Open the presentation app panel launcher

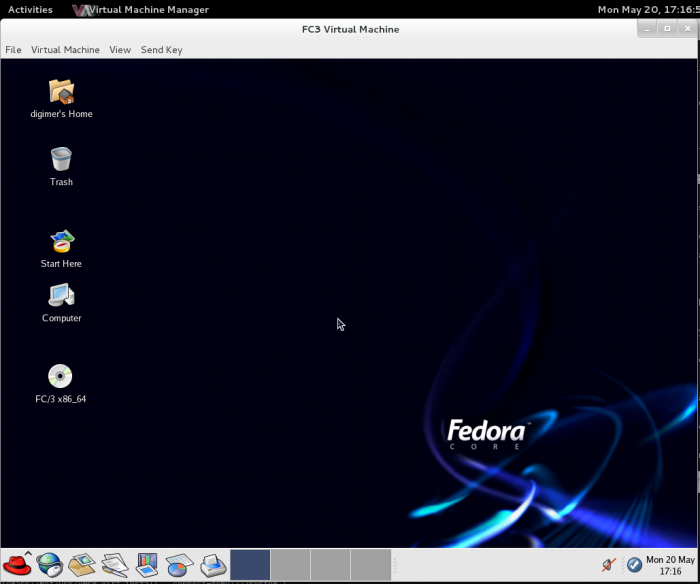point(147,565)
